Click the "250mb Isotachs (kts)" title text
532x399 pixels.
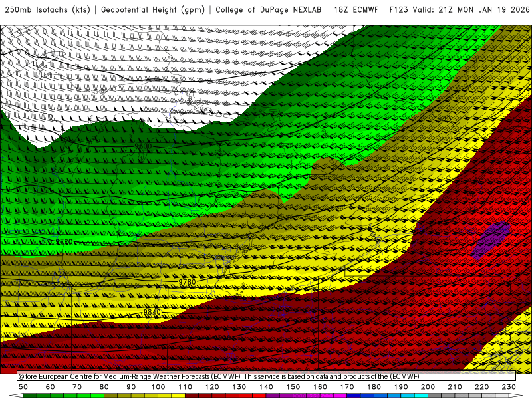point(48,10)
